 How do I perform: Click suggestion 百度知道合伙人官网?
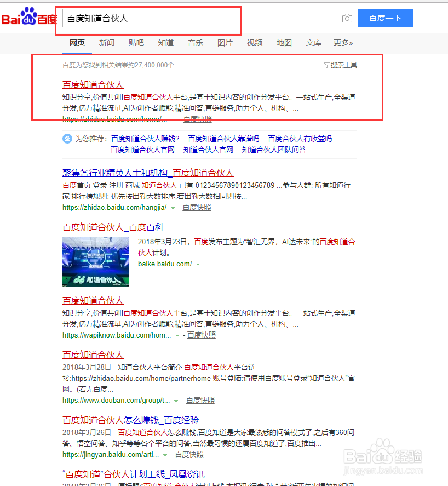tap(143, 150)
